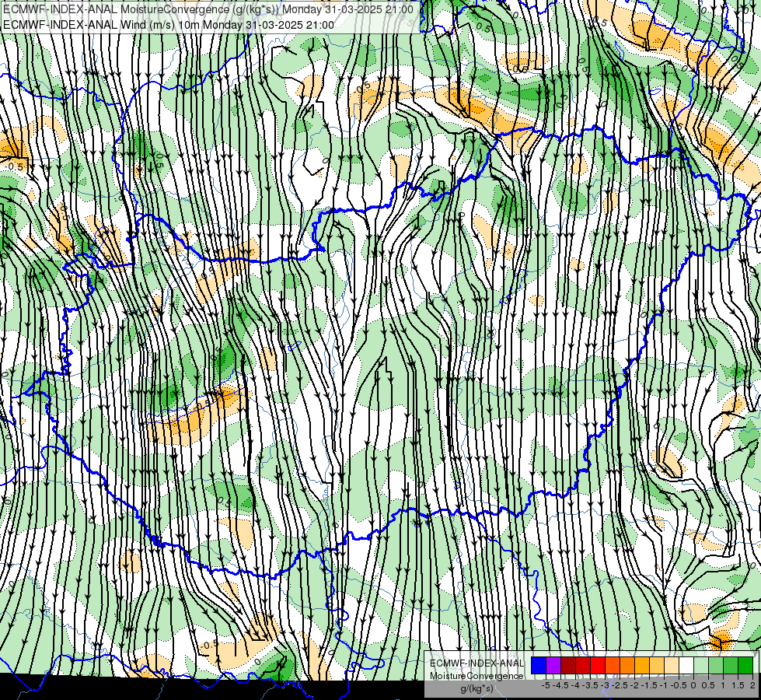Click the bright red legend swatch
This screenshot has height=700, width=761.
pyautogui.click(x=598, y=665)
